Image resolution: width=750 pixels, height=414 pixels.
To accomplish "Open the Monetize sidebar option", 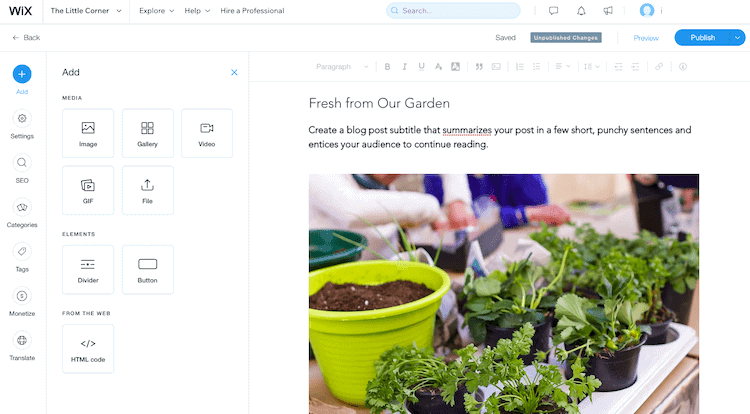I will 22,302.
